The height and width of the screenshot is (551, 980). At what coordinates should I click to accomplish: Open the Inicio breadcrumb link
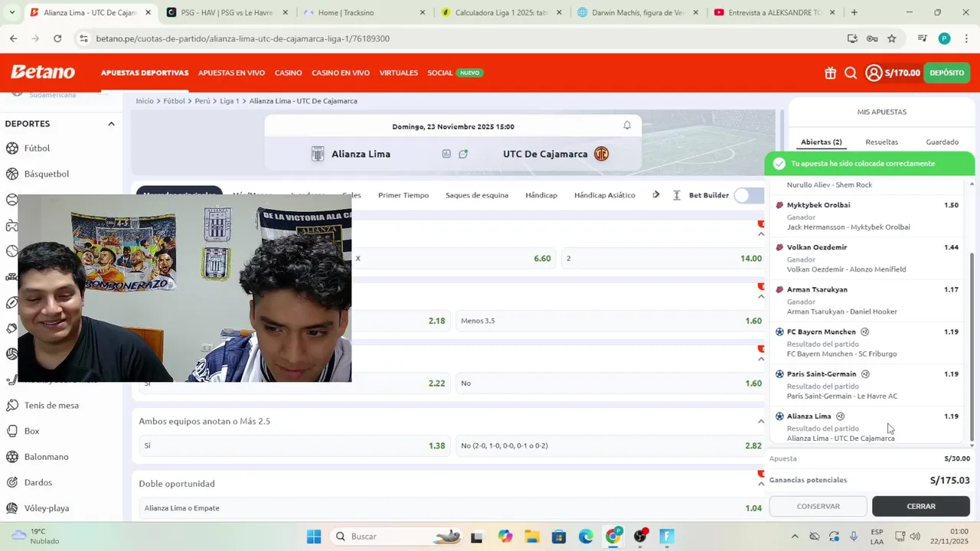pyautogui.click(x=145, y=101)
